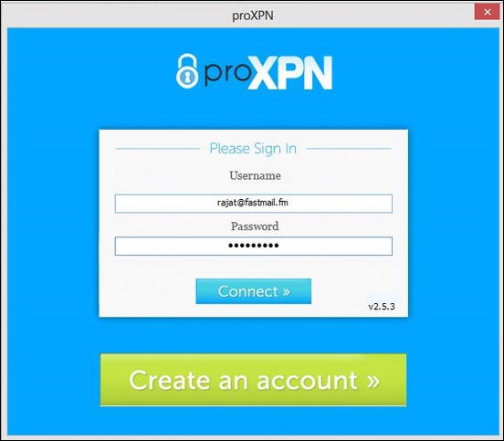Click empty white area beside Connect button

[148, 291]
